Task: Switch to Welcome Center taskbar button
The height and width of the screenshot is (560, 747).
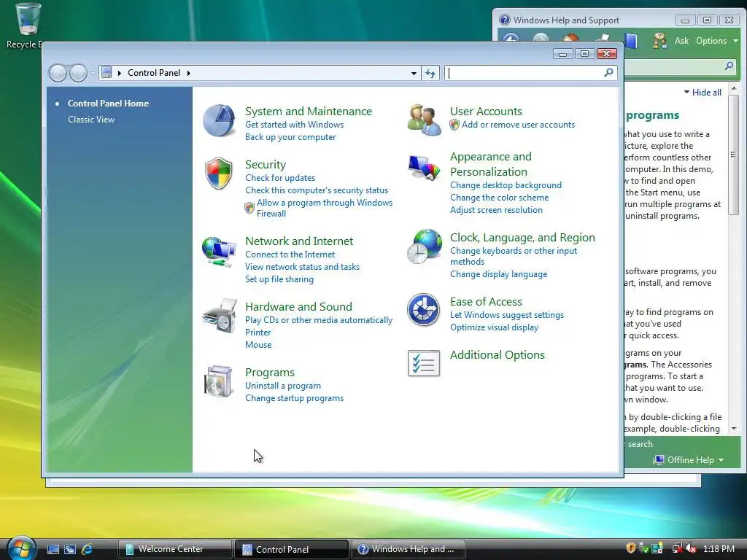Action: (x=175, y=549)
